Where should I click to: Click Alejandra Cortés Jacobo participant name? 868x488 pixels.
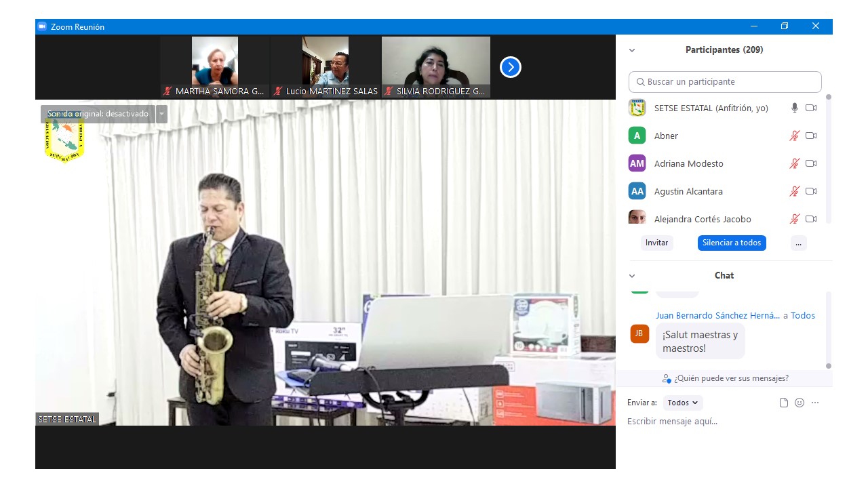click(703, 219)
